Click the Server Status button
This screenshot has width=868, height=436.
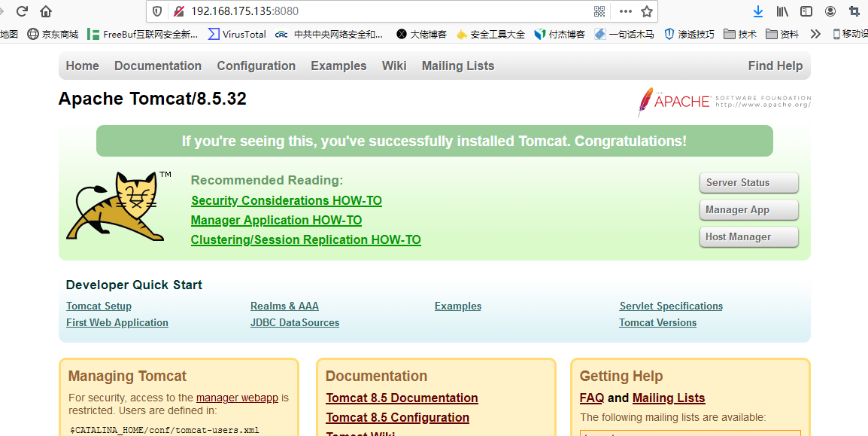coord(749,183)
